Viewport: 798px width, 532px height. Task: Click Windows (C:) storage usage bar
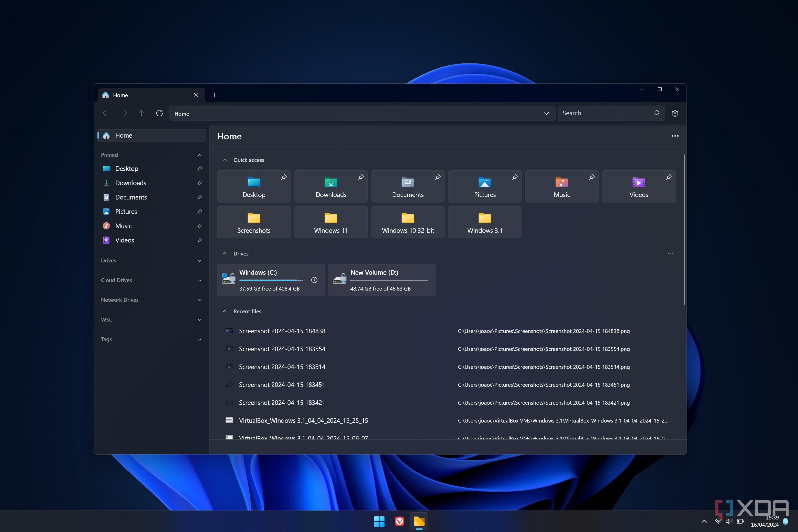point(271,280)
